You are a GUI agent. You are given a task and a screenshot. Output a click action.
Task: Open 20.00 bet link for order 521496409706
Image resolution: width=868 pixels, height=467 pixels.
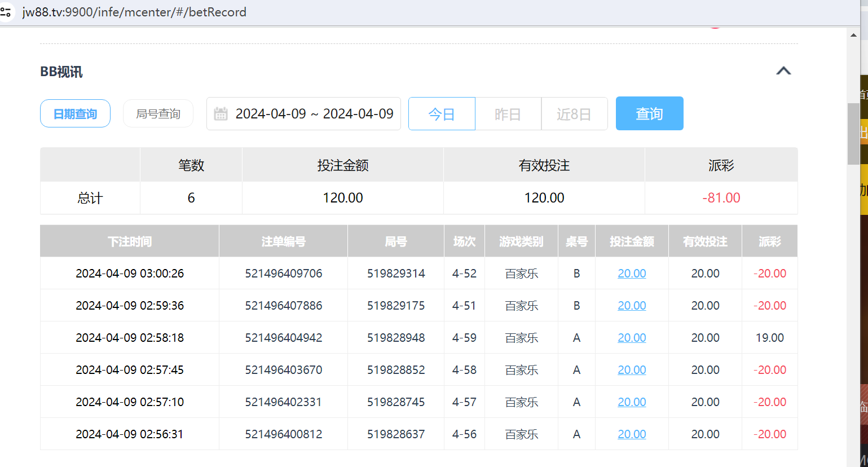click(x=632, y=274)
